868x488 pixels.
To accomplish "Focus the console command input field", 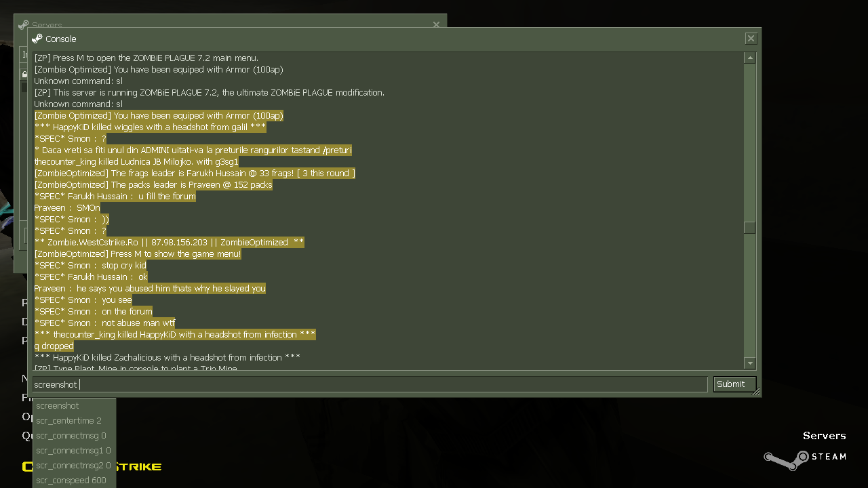I will (370, 384).
